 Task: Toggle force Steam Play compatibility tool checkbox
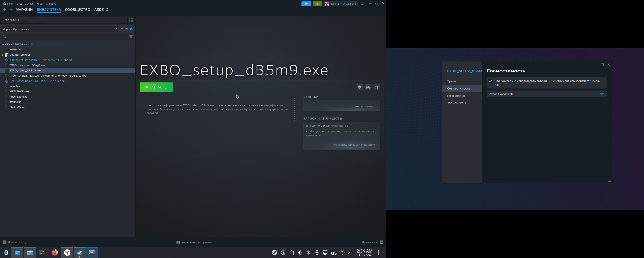pyautogui.click(x=490, y=81)
